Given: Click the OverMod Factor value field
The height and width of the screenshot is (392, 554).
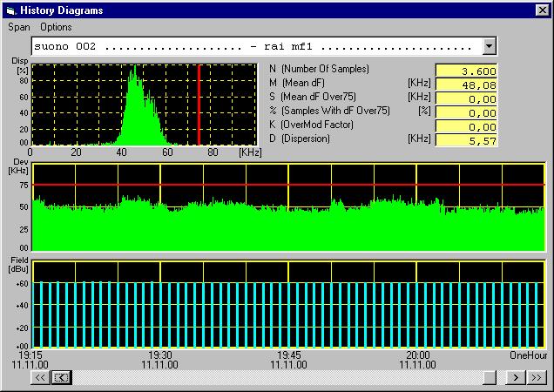Looking at the screenshot, I should pyautogui.click(x=466, y=126).
